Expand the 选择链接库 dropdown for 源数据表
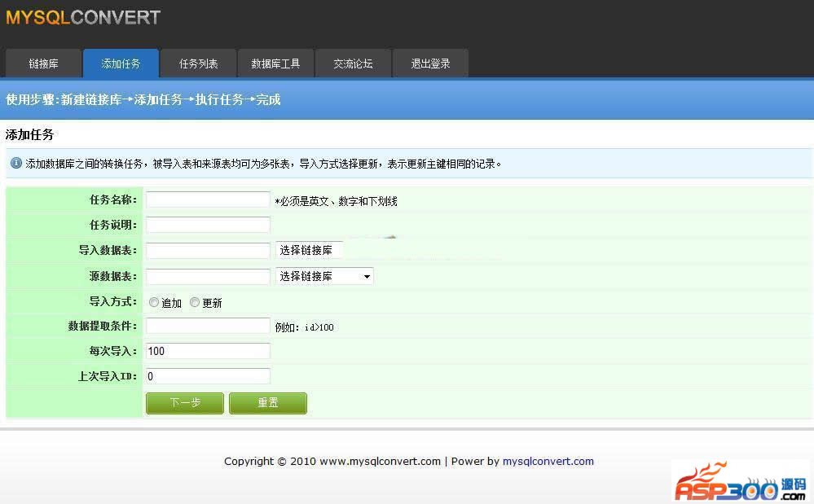The width and height of the screenshot is (814, 504). 324,276
